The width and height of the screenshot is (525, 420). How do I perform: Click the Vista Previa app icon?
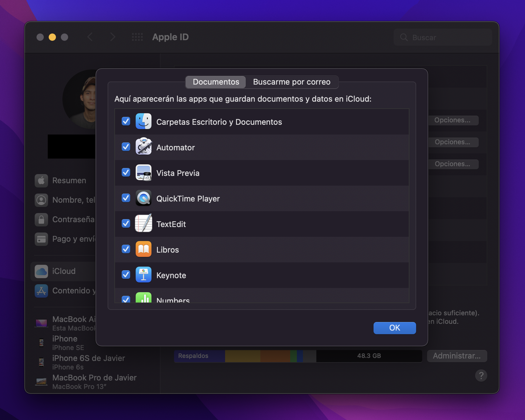pos(143,173)
